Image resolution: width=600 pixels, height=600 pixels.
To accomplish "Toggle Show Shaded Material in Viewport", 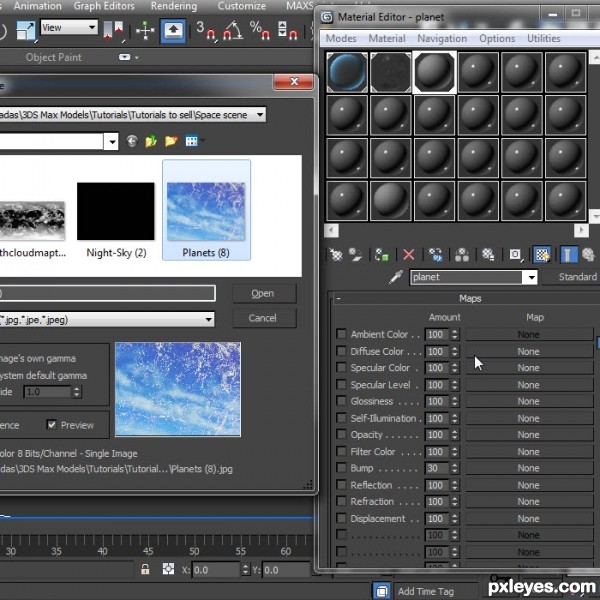I will pyautogui.click(x=542, y=254).
